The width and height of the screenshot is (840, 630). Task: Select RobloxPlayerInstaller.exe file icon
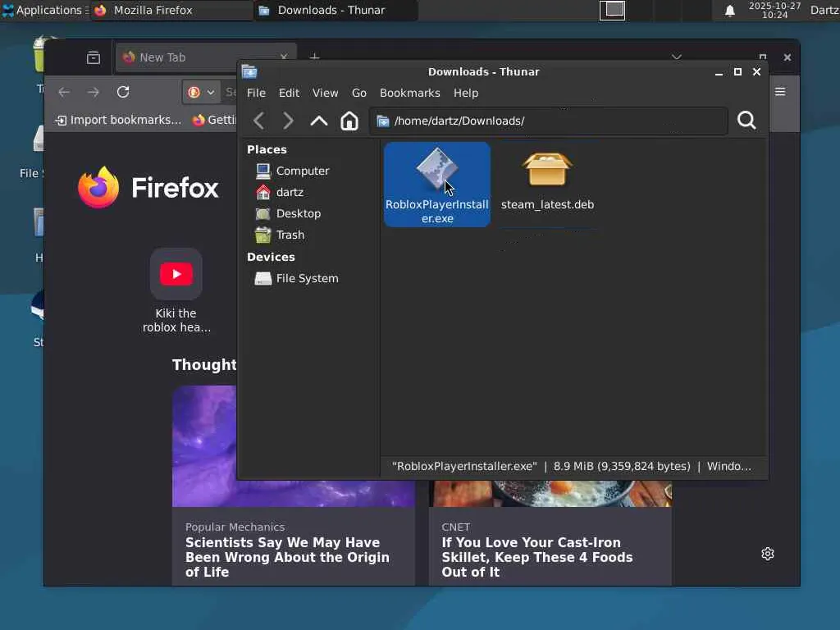(437, 168)
